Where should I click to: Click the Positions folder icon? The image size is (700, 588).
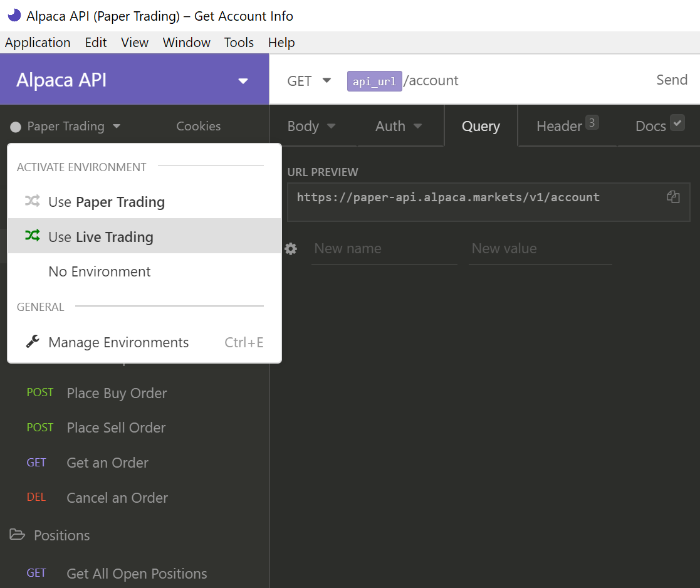pyautogui.click(x=18, y=535)
